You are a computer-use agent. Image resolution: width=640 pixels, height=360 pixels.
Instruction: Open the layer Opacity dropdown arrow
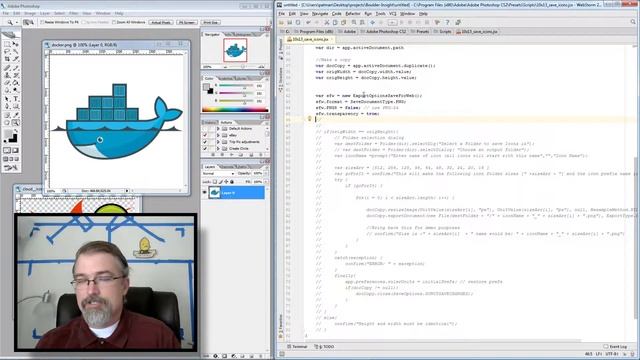click(x=265, y=173)
